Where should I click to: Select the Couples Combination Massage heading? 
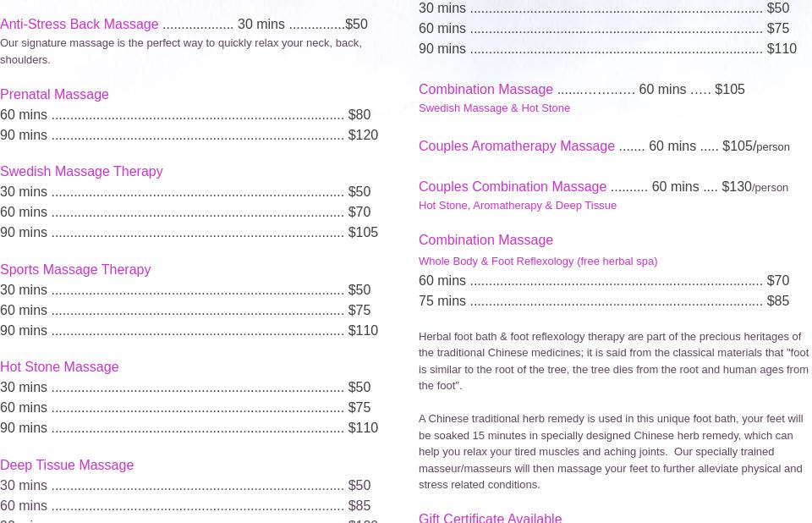512,187
